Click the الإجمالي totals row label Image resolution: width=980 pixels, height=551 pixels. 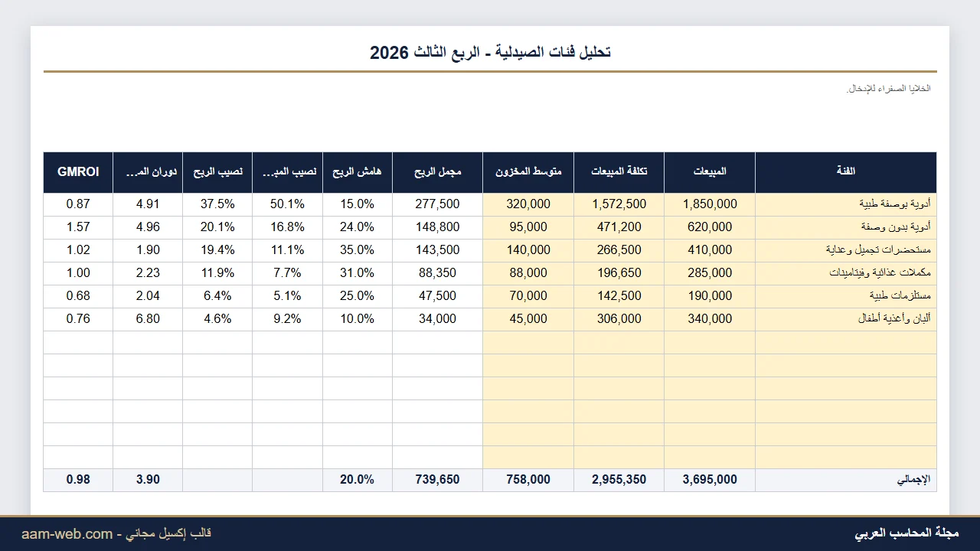(846, 480)
